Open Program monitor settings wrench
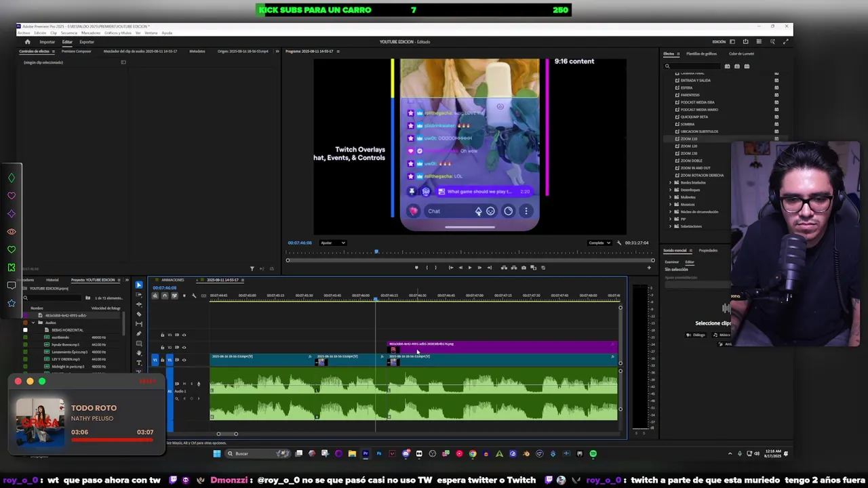 click(x=619, y=243)
